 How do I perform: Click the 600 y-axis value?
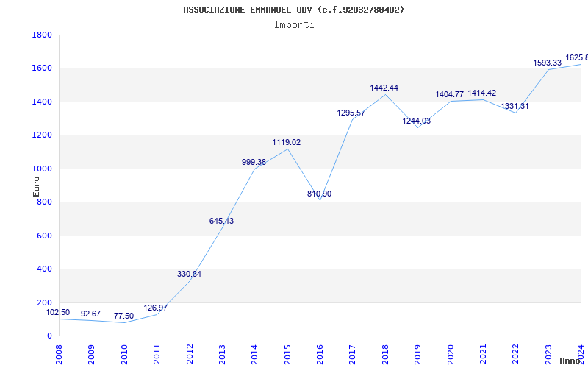click(x=44, y=236)
